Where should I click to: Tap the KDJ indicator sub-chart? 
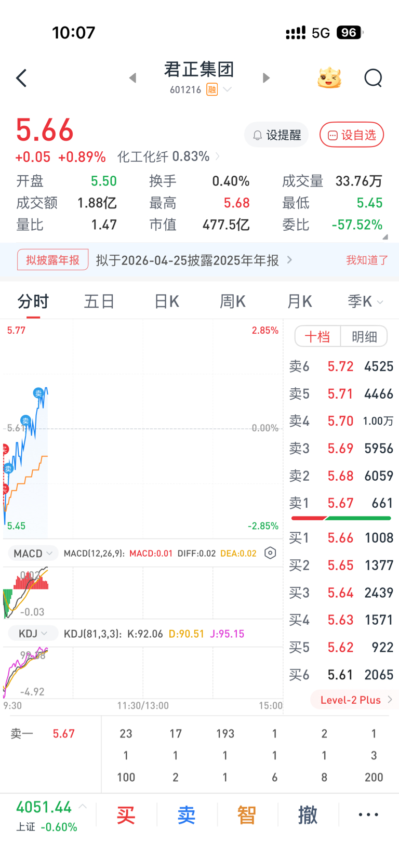coord(143,672)
